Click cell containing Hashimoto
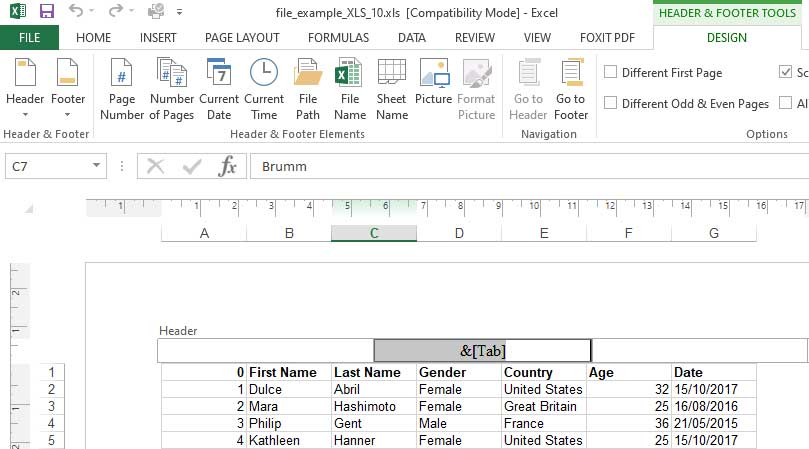 [x=374, y=406]
